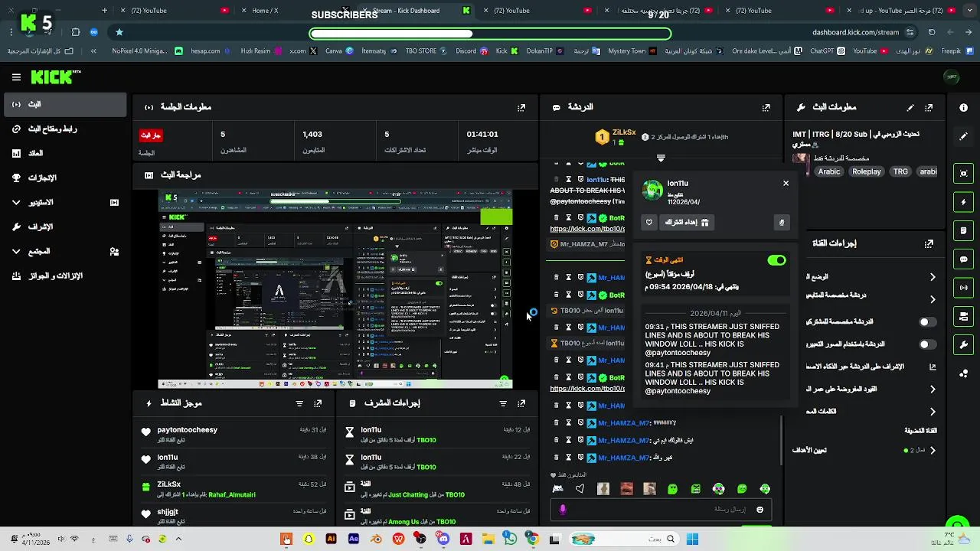Pop out the stream info panel (معلومات البث)
The width and height of the screenshot is (980, 551).
pyautogui.click(x=929, y=108)
